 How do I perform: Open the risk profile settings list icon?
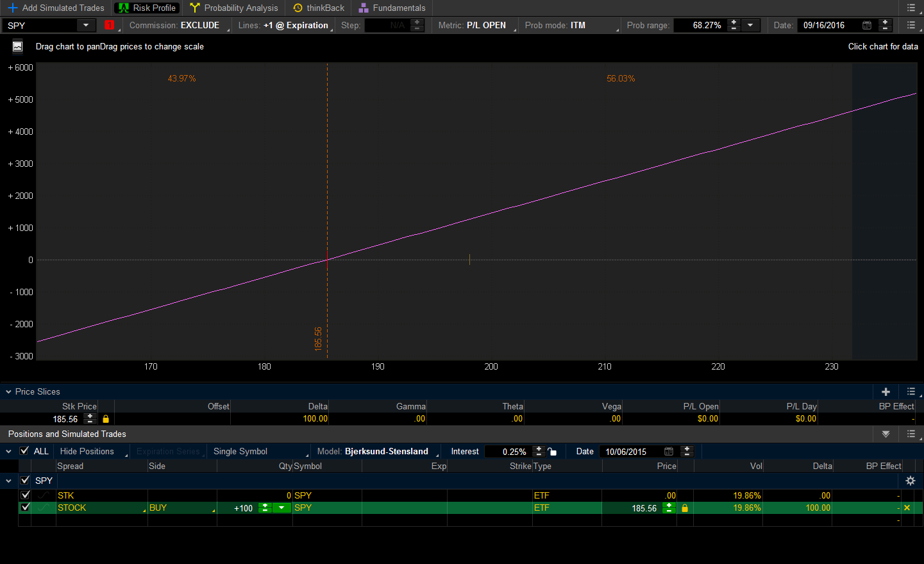911,25
